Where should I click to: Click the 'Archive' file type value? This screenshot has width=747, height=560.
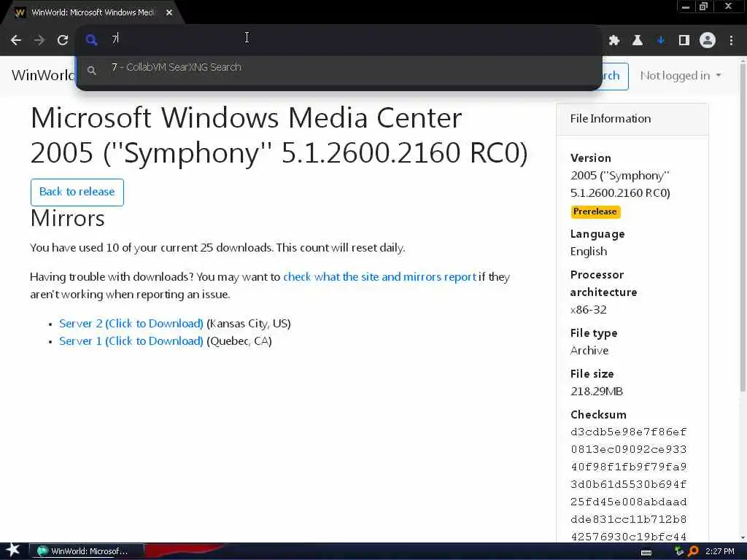589,351
